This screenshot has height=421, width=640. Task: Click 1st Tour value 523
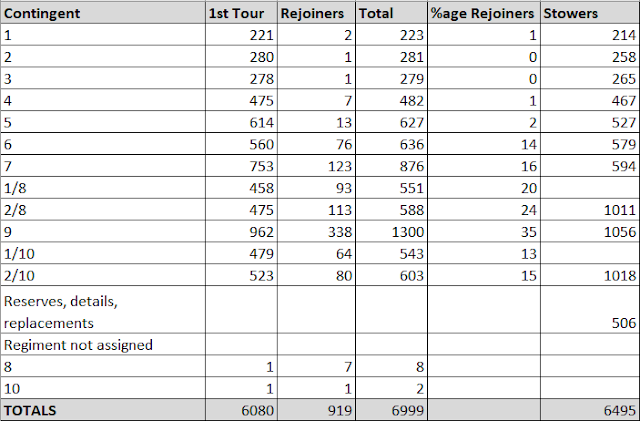coord(262,276)
